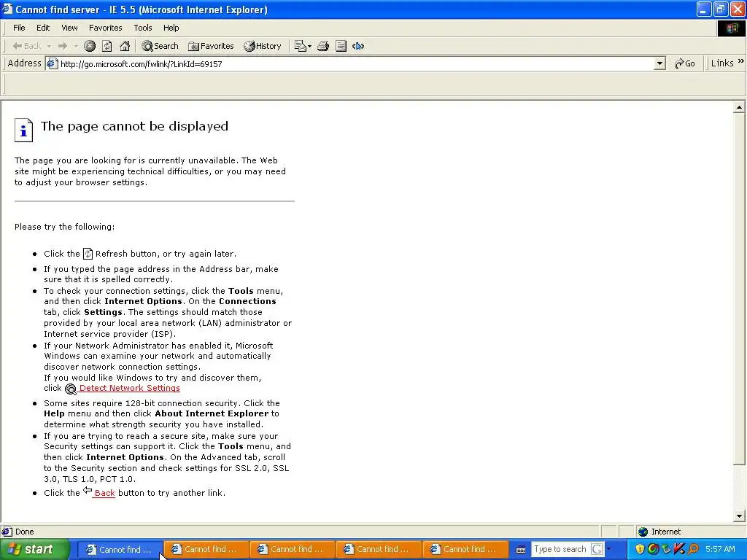Click the page icon in the Address bar
Viewport: 747px width, 560px height.
(53, 64)
